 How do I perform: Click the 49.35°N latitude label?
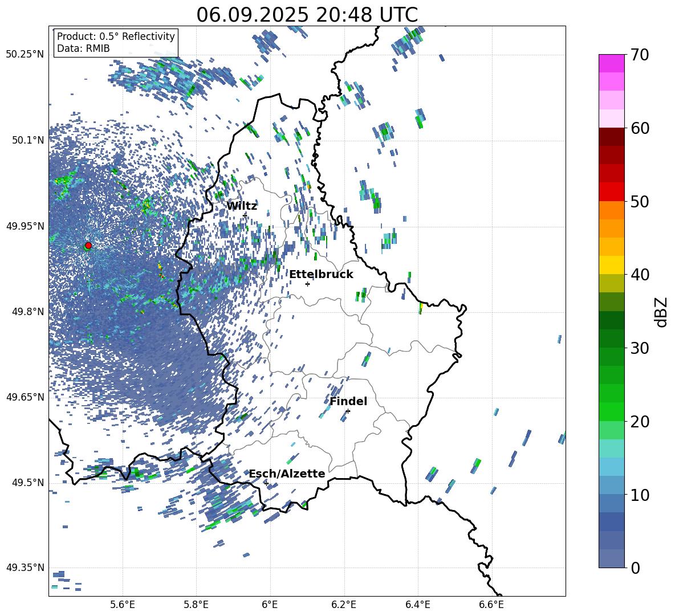[25, 568]
